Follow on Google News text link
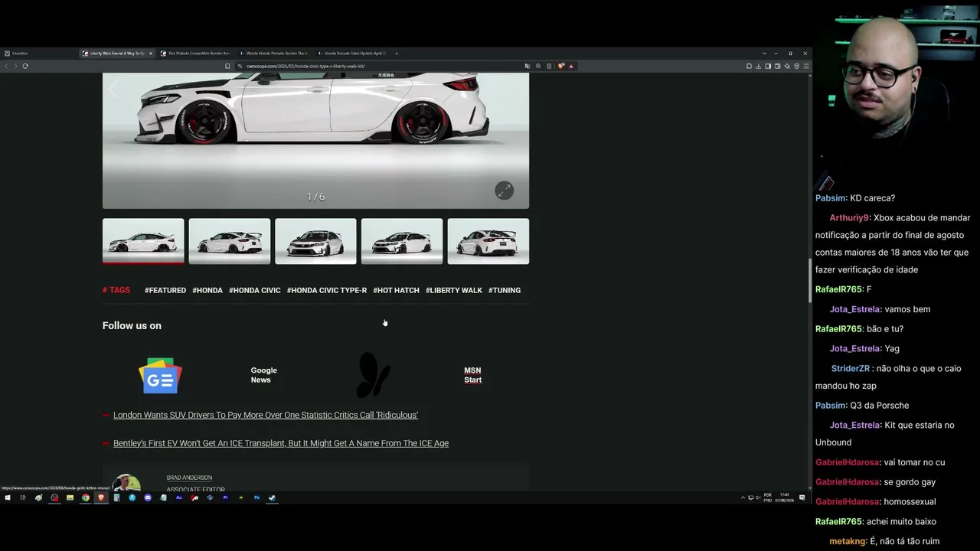Screen dimensions: 980x551 [264, 375]
